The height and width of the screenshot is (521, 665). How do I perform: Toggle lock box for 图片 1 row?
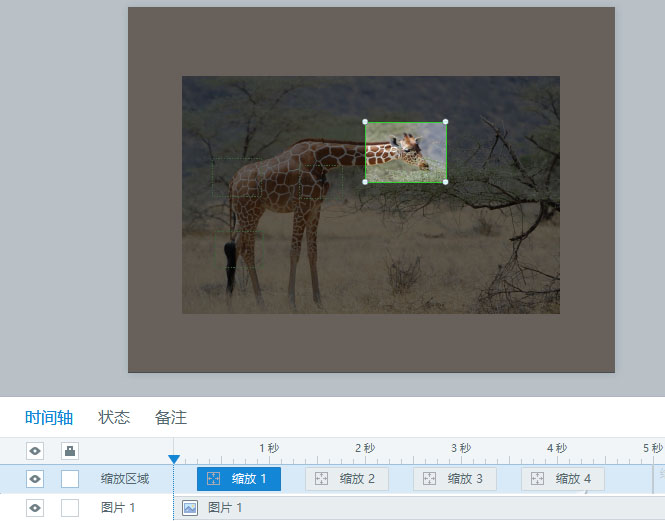pyautogui.click(x=70, y=507)
